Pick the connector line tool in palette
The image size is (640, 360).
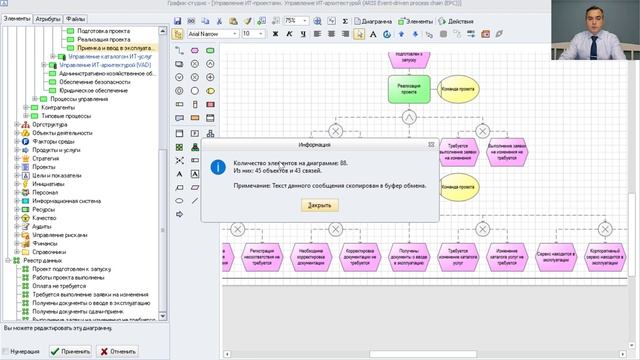pos(179,51)
